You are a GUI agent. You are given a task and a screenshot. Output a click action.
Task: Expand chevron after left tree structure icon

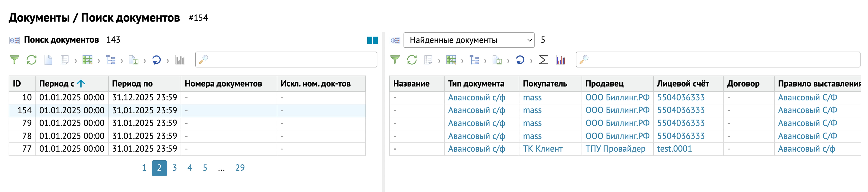pyautogui.click(x=122, y=61)
